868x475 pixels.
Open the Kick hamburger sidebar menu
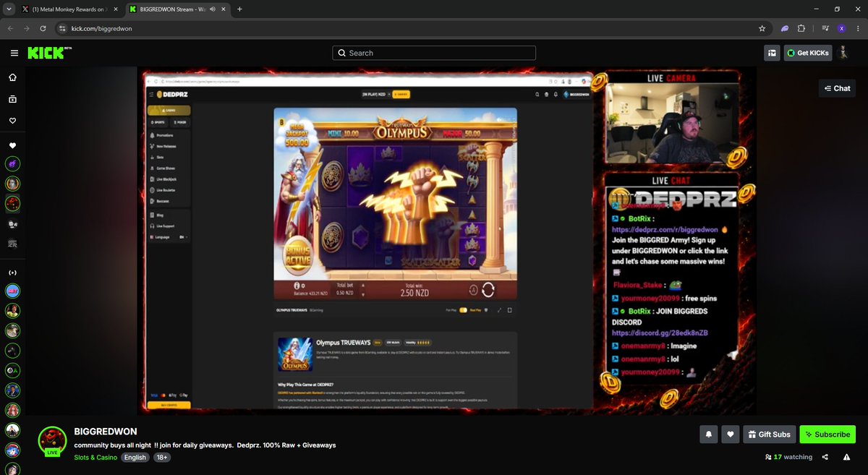(14, 53)
